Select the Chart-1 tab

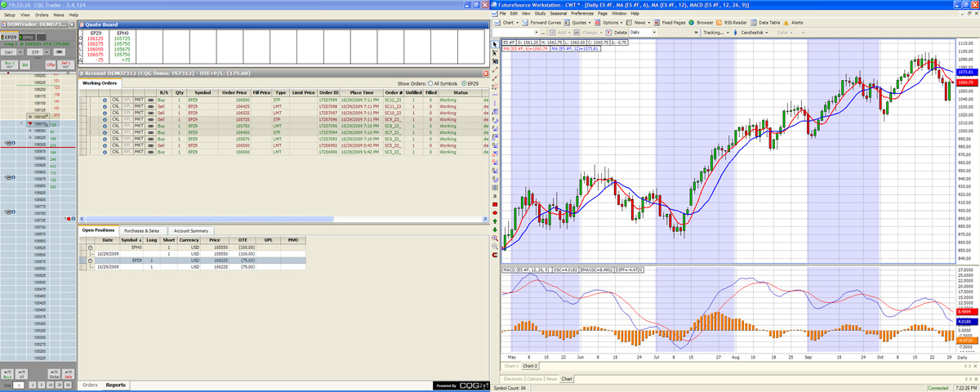pyautogui.click(x=510, y=366)
